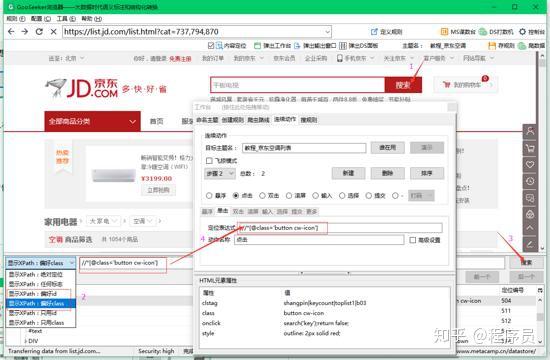Reload the page with the refresh icon
Image resolution: width=550 pixels, height=360 pixels.
click(x=39, y=32)
